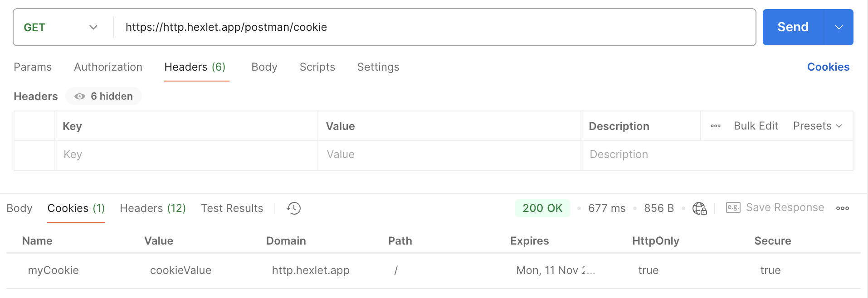Focus the request URL field

coord(431,27)
